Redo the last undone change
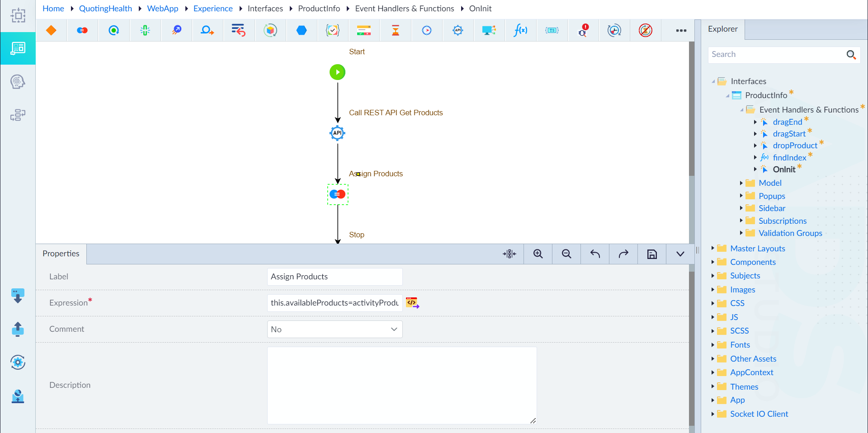Screen dimensions: 868x433 (623, 254)
